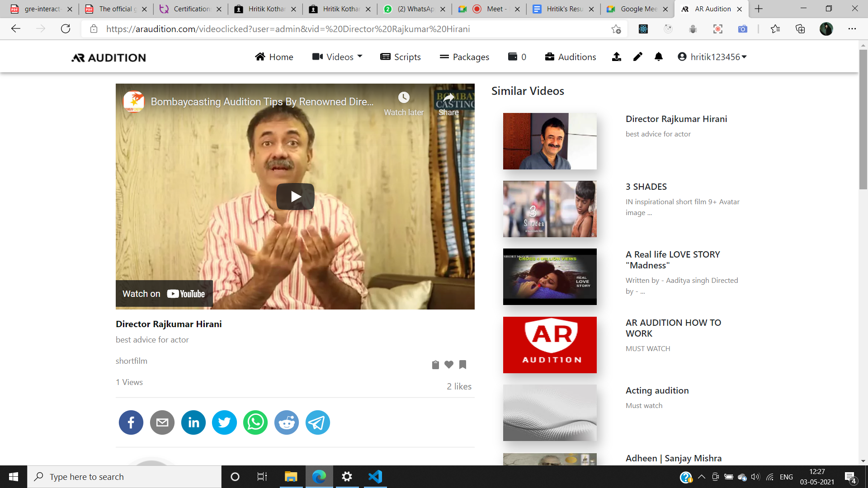The width and height of the screenshot is (868, 488).
Task: Share video on Facebook
Action: tap(131, 422)
